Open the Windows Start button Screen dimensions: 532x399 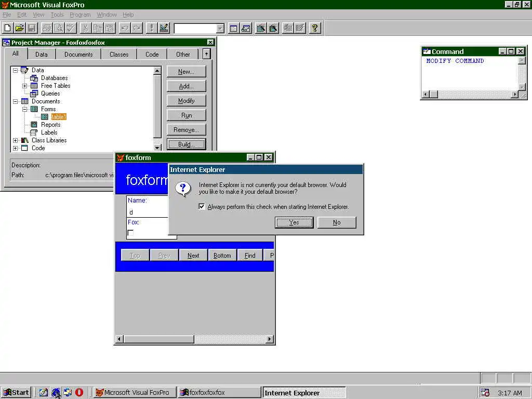(16, 393)
